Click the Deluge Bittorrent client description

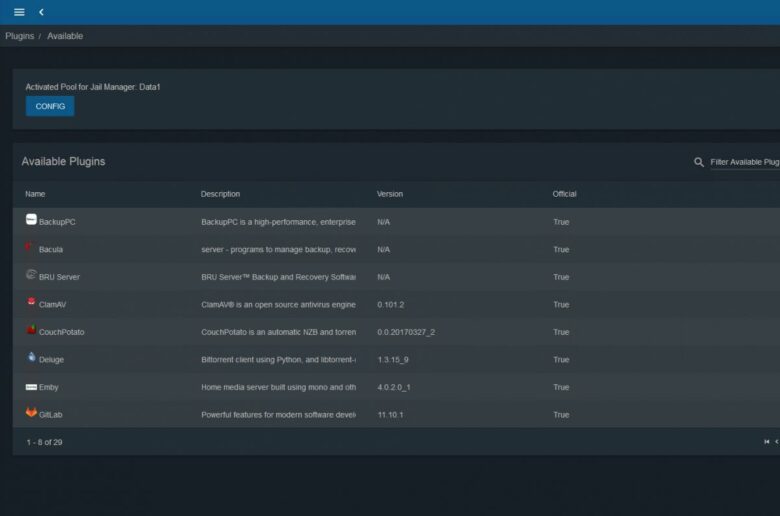click(x=279, y=360)
